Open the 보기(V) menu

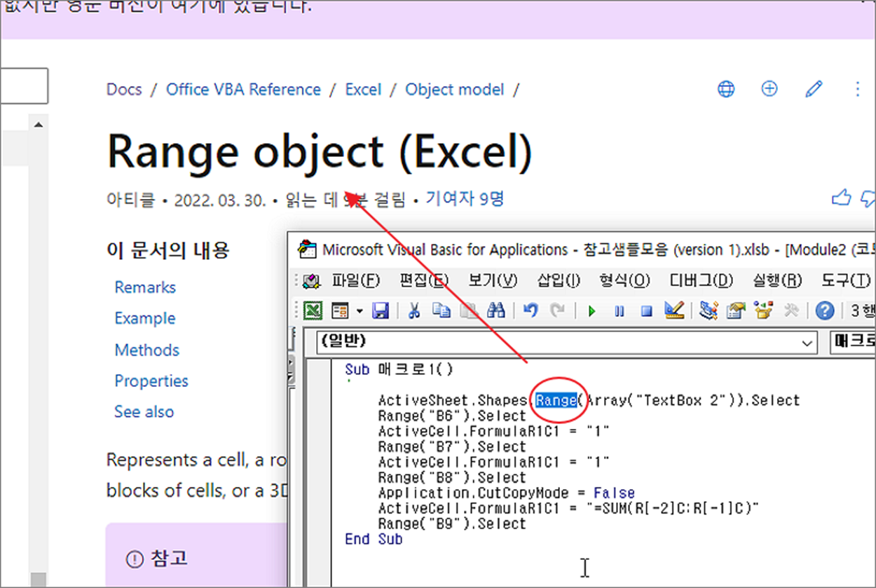point(493,281)
